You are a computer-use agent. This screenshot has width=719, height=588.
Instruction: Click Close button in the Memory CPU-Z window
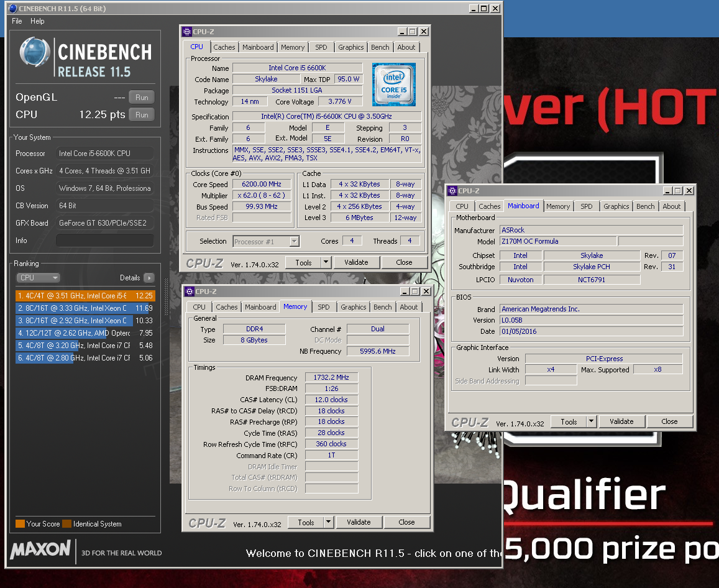click(407, 522)
